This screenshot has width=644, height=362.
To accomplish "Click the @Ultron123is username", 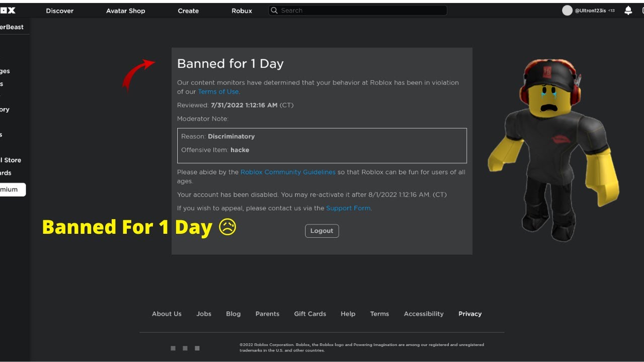I will pos(590,11).
